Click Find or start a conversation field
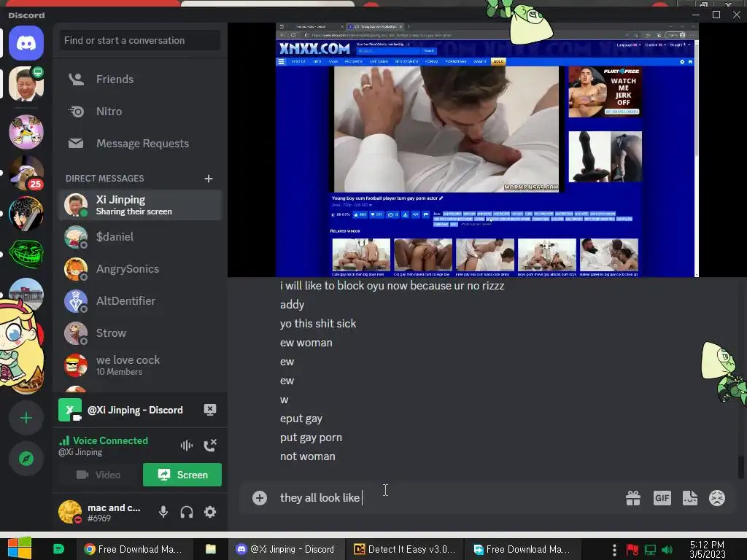747x560 pixels. (x=139, y=41)
